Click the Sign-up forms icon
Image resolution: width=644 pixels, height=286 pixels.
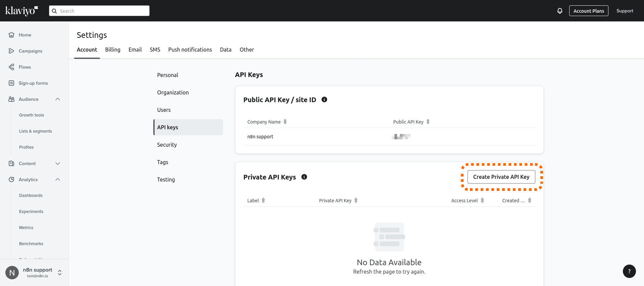coord(11,83)
